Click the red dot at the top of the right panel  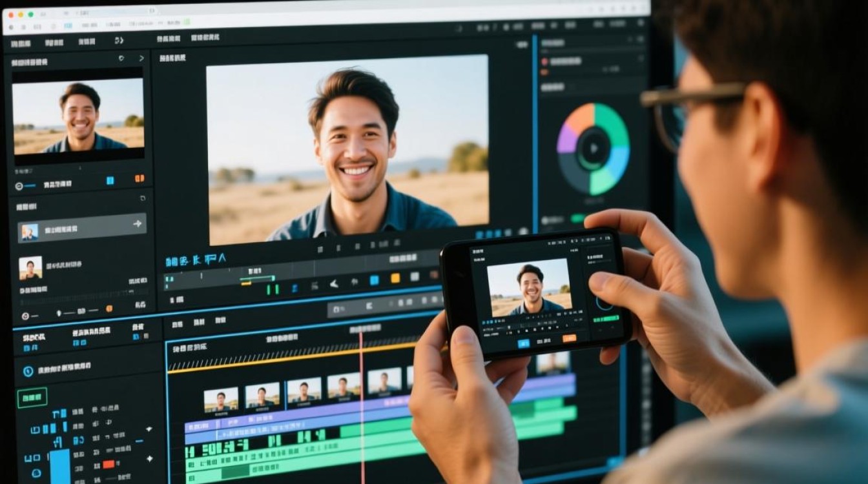click(x=544, y=61)
